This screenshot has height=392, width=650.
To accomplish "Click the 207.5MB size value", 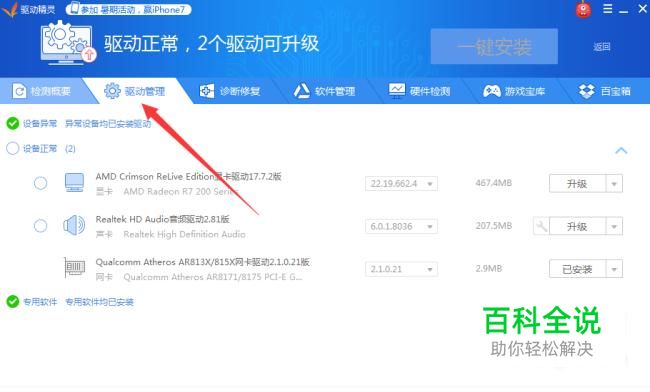I will coord(493,225).
